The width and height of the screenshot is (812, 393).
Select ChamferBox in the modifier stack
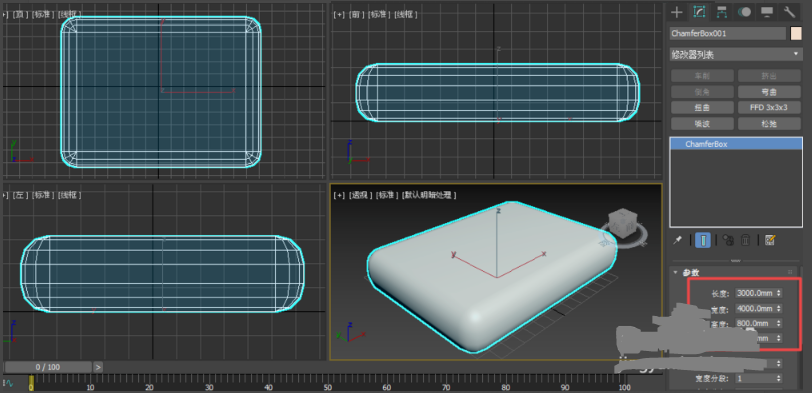tap(736, 144)
